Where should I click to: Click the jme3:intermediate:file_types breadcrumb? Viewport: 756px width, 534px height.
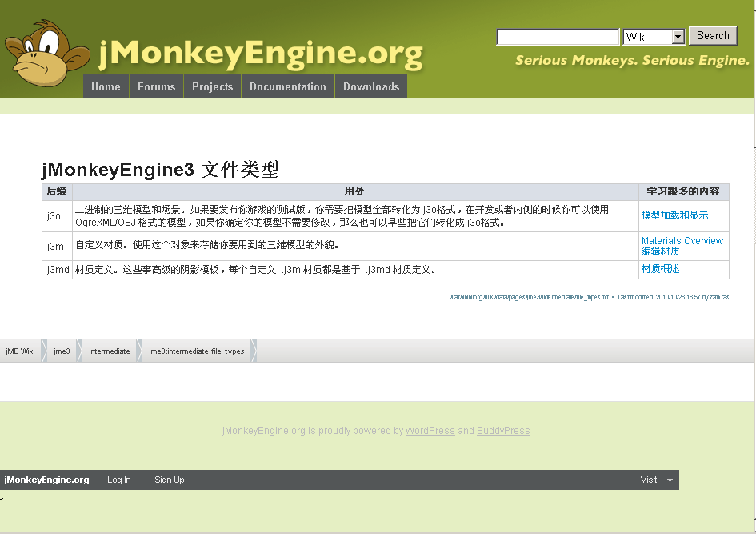click(197, 351)
